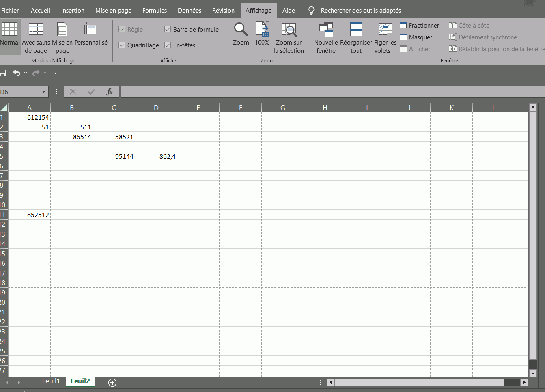Screen dimensions: 545x392
Task: Open the Zoom magnifier dialog
Action: pos(241,34)
